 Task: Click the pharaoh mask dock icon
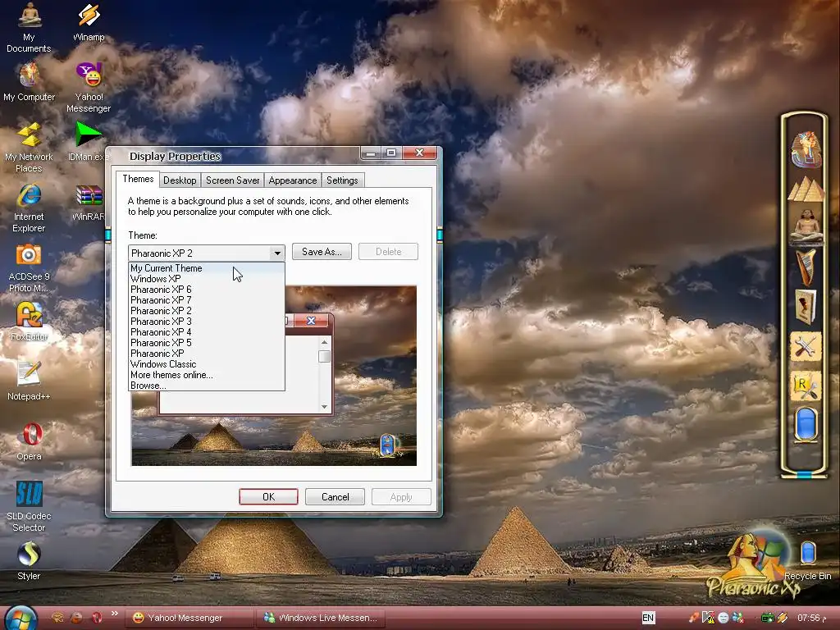[x=806, y=149]
